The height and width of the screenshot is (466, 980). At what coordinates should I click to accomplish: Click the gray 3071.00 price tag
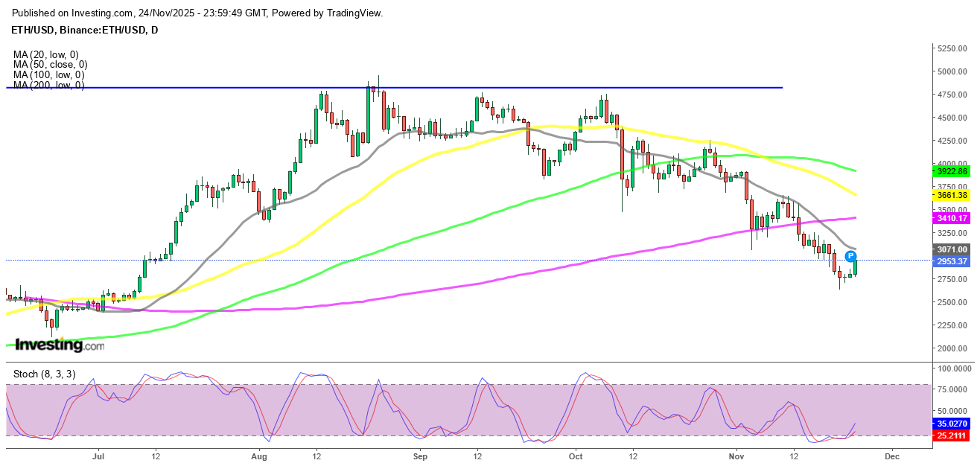click(952, 249)
